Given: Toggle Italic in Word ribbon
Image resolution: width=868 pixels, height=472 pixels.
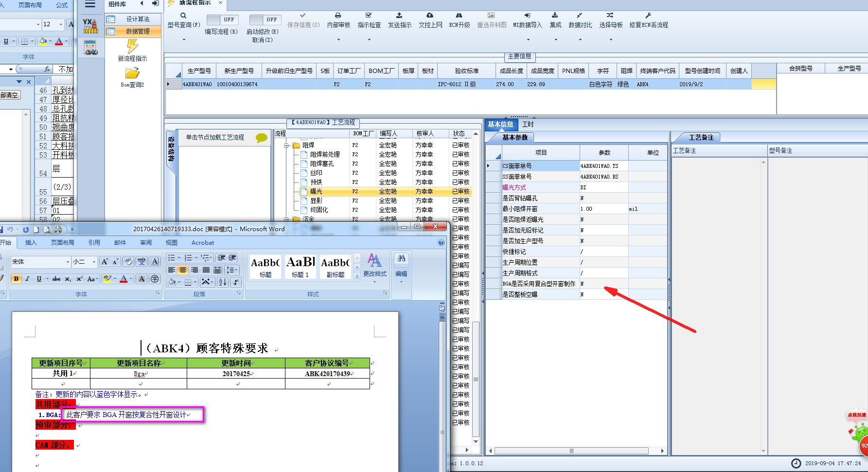Looking at the screenshot, I should [x=27, y=279].
